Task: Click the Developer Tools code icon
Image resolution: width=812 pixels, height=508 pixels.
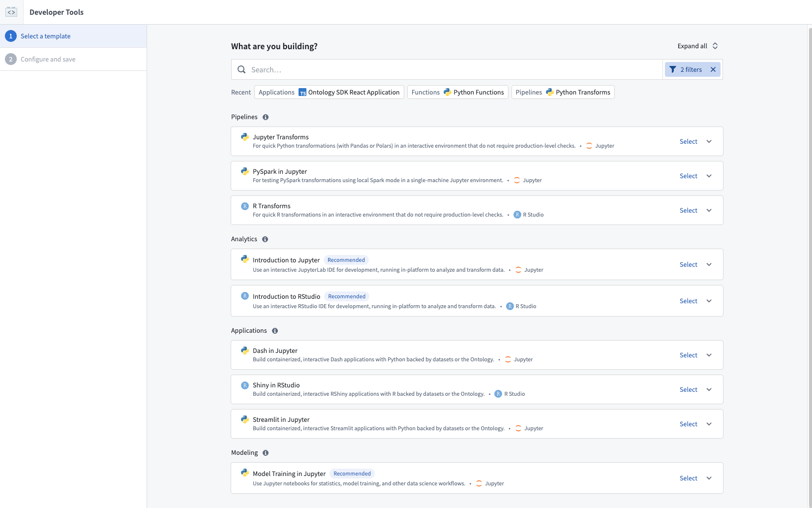Action: (x=11, y=12)
